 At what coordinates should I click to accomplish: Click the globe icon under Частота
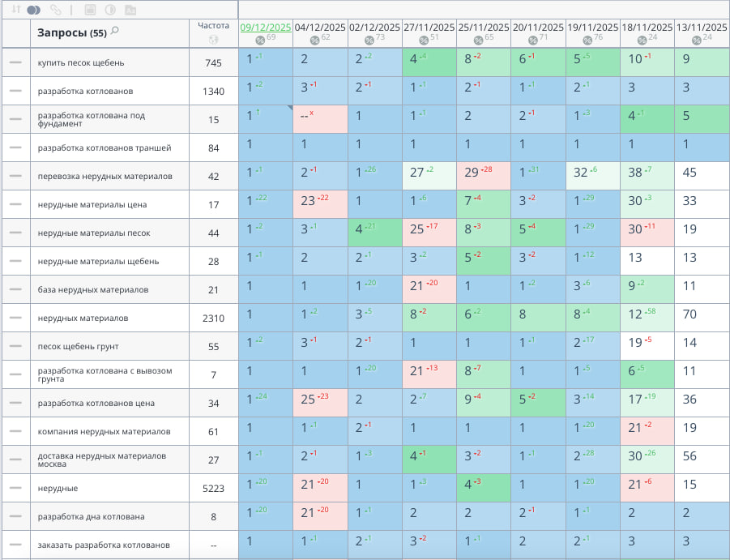[x=214, y=39]
